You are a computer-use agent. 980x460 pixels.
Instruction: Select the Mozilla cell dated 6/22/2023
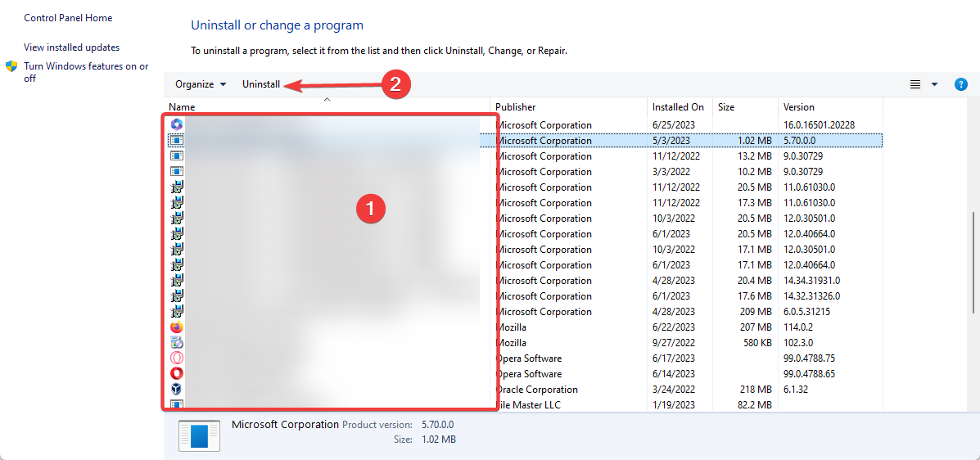coord(511,327)
